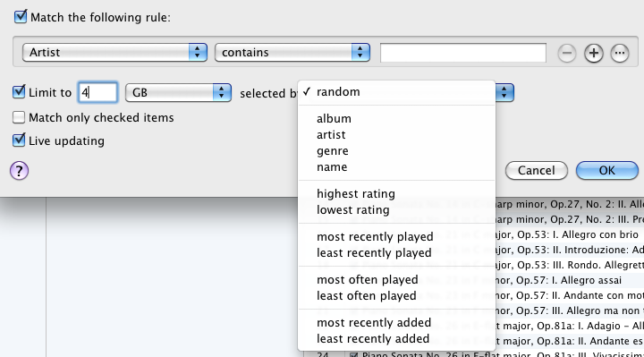Image resolution: width=644 pixels, height=357 pixels.
Task: Click the Cancel button
Action: pyautogui.click(x=537, y=170)
